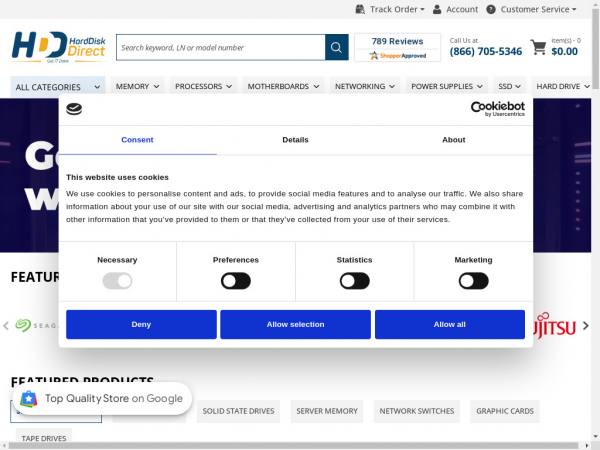Click the next arrow in brand carousel
The height and width of the screenshot is (450, 600).
coord(586,325)
